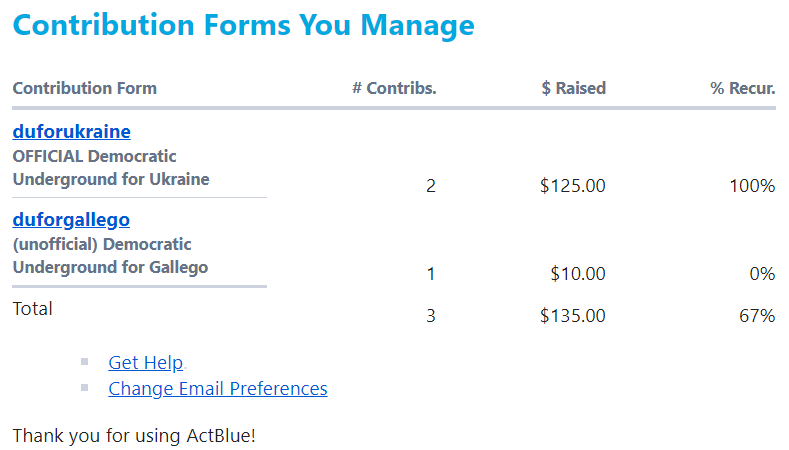Click the 100% recurring value
The width and height of the screenshot is (789, 450).
(x=752, y=186)
